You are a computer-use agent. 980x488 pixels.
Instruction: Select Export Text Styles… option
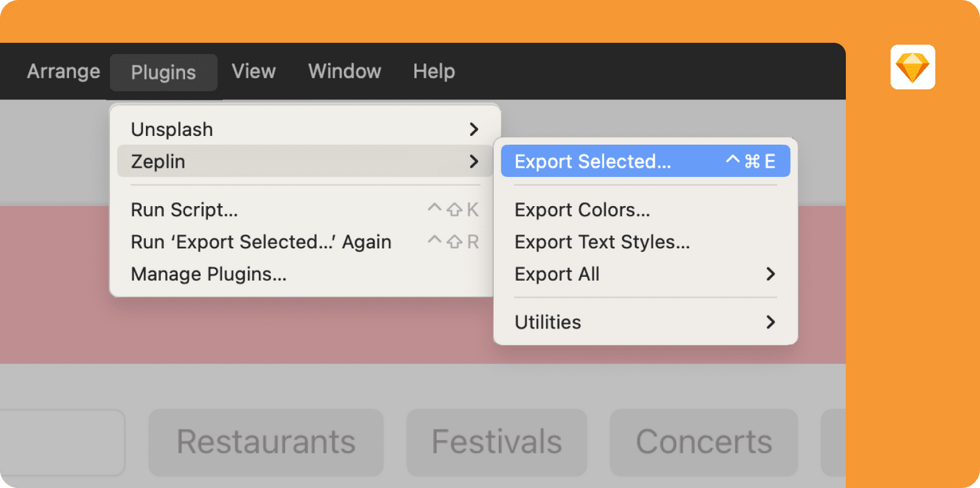pos(602,242)
